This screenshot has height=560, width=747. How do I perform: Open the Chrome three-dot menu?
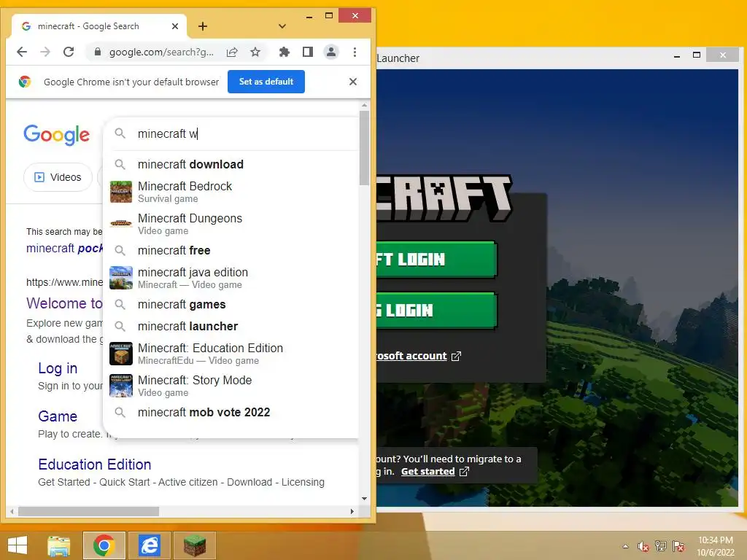pyautogui.click(x=355, y=52)
